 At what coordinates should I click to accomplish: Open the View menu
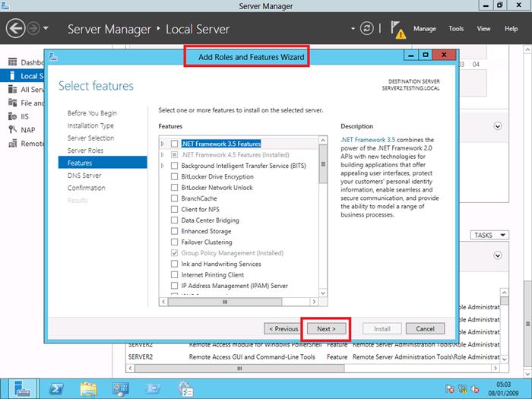point(483,29)
